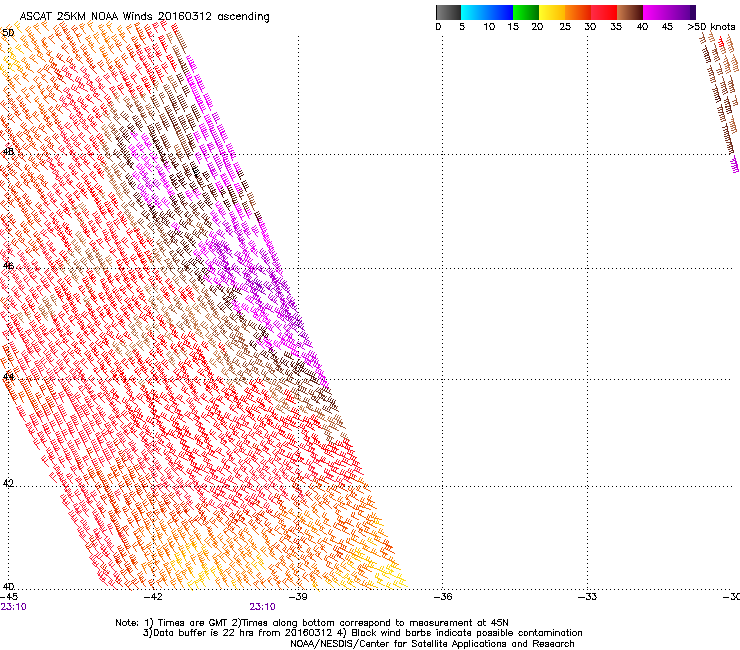Click longitude label -33

(x=587, y=597)
